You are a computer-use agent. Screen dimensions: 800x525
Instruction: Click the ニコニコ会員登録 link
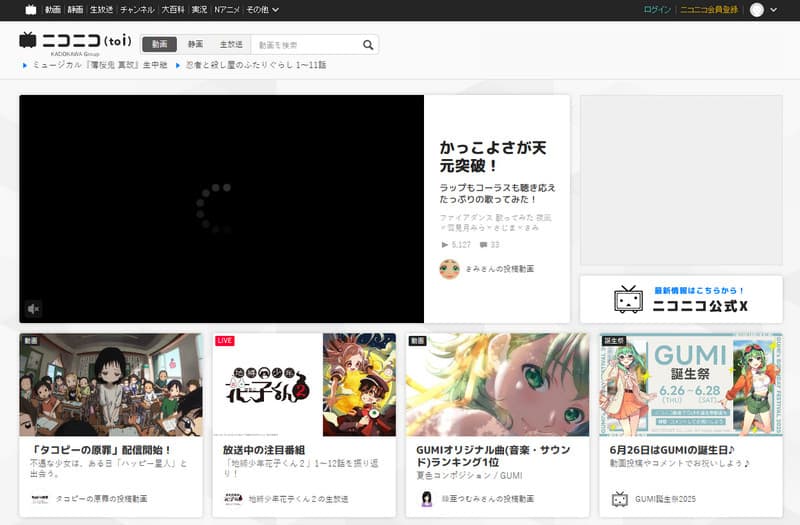tap(709, 10)
